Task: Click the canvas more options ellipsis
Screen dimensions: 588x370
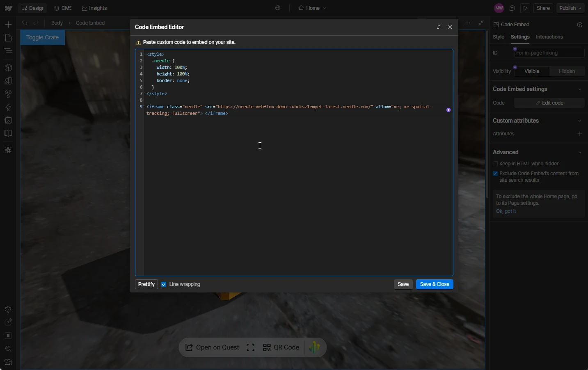Action: 468,23
